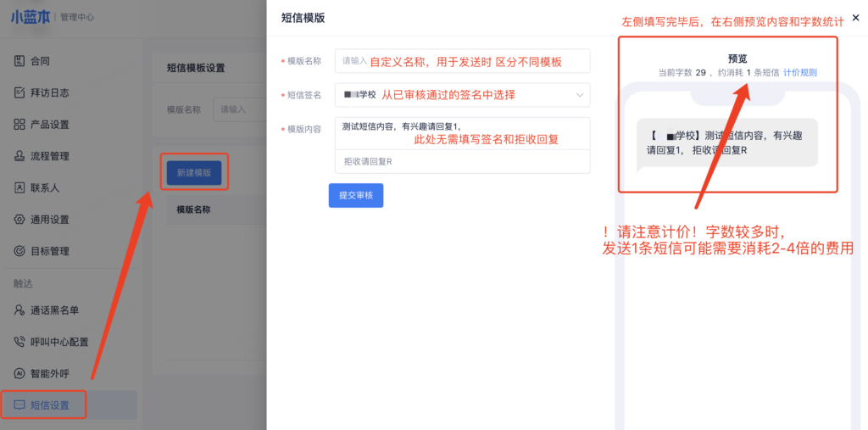Close the 短信模版 dialog panel
This screenshot has width=868, height=430.
(x=855, y=18)
